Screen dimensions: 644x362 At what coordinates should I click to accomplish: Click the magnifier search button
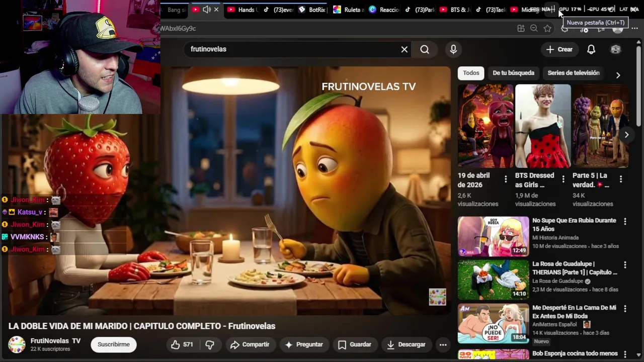(425, 49)
